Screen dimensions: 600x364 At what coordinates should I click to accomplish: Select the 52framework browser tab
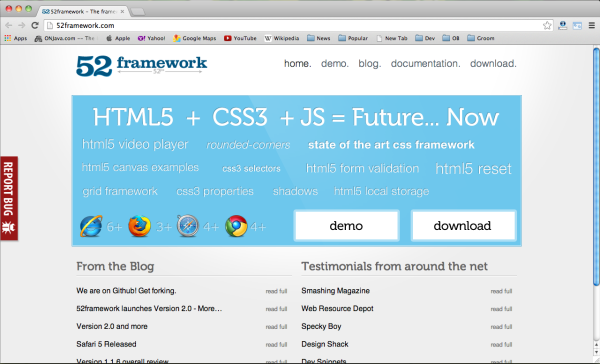coord(82,11)
